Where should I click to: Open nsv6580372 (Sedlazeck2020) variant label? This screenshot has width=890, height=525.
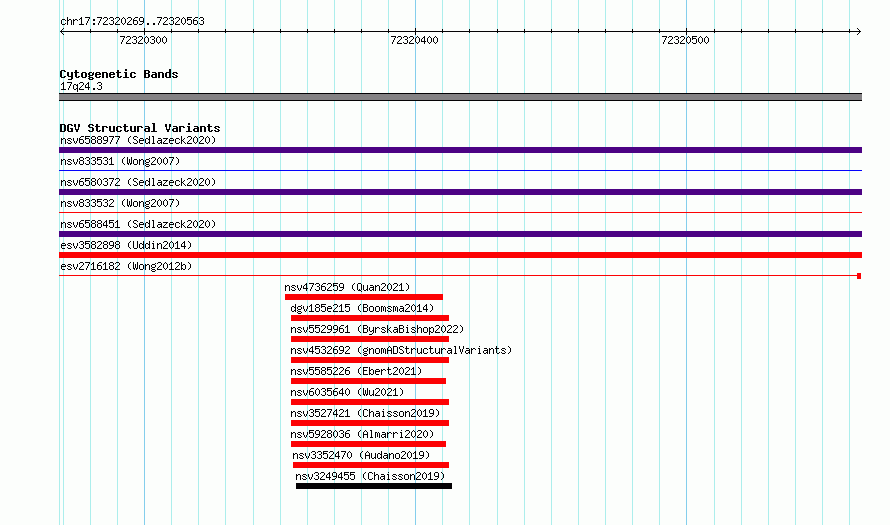coord(138,182)
